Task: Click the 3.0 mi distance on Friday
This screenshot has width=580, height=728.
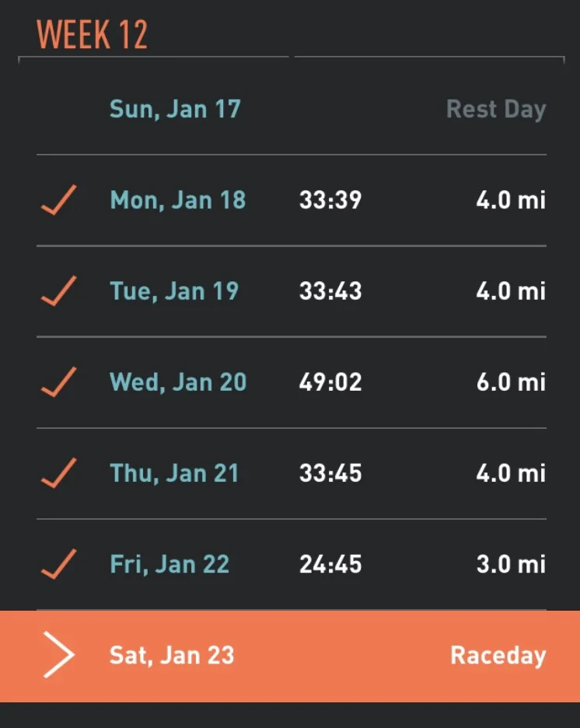Action: point(512,564)
